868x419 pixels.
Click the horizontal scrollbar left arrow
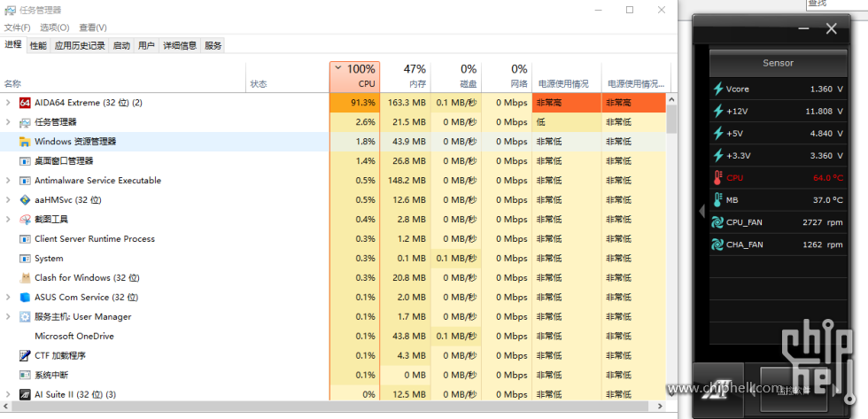tap(5, 407)
